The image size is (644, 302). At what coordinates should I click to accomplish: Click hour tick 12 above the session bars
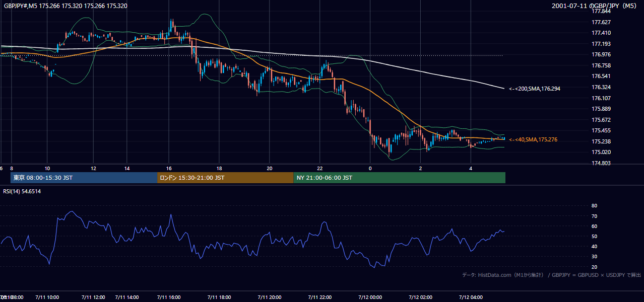pos(93,168)
